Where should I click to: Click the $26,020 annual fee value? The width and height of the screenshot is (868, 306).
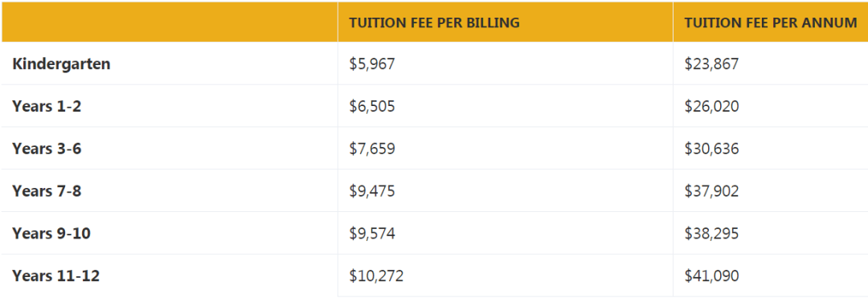tap(711, 106)
